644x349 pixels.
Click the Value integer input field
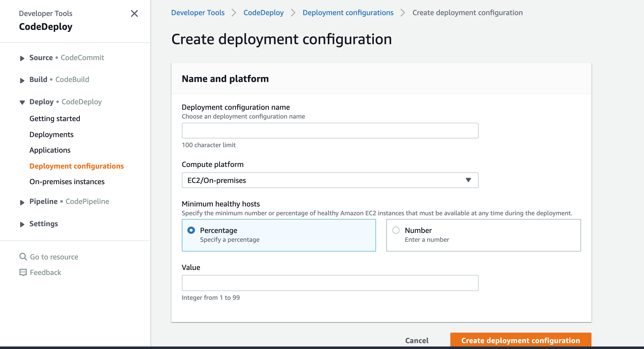(330, 283)
